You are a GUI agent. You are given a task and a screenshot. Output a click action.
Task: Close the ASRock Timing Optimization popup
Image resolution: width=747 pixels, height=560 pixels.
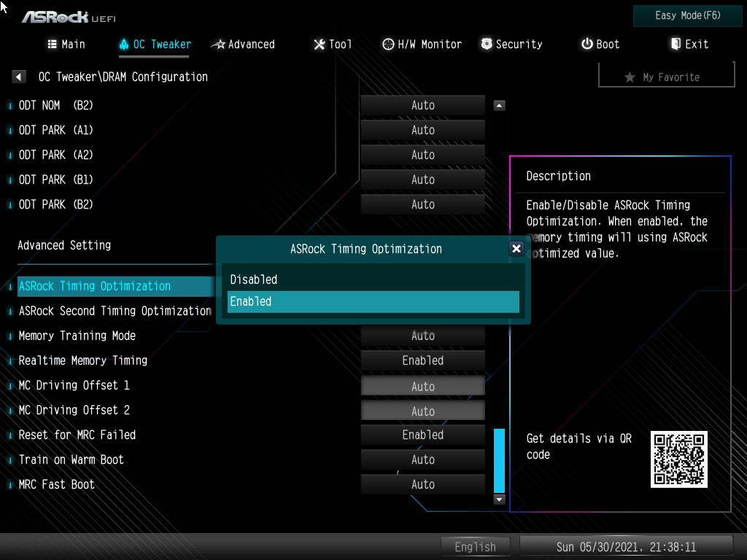tap(516, 249)
